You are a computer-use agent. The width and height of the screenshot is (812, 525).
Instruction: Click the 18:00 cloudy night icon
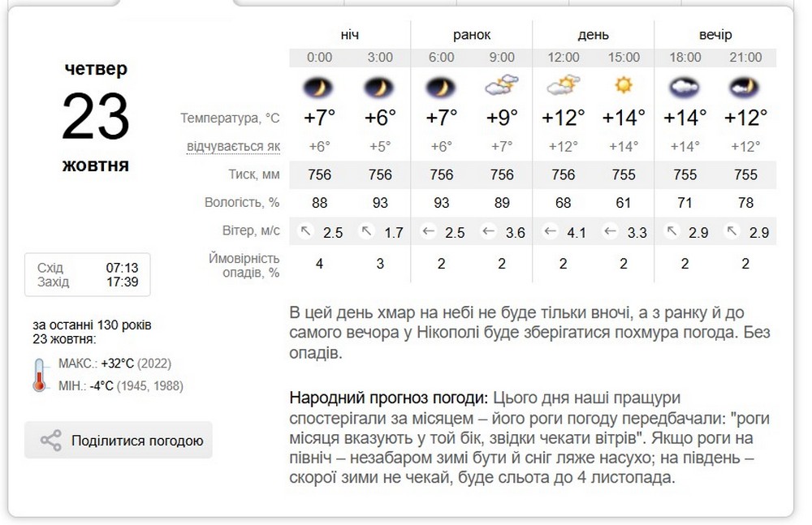[685, 85]
